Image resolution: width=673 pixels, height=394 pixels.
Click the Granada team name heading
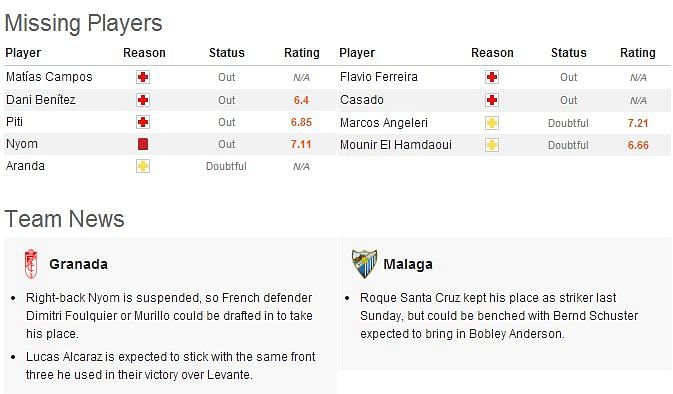point(79,264)
